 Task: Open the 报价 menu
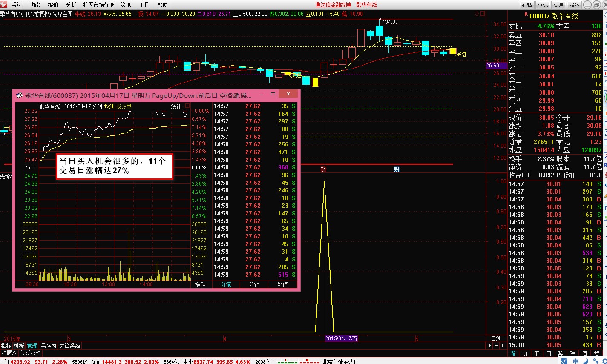point(53,5)
